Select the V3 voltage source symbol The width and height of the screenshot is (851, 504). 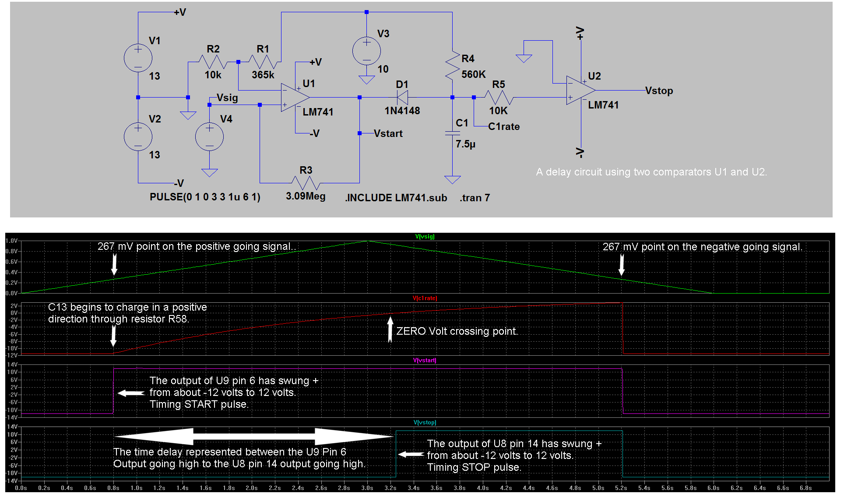366,51
